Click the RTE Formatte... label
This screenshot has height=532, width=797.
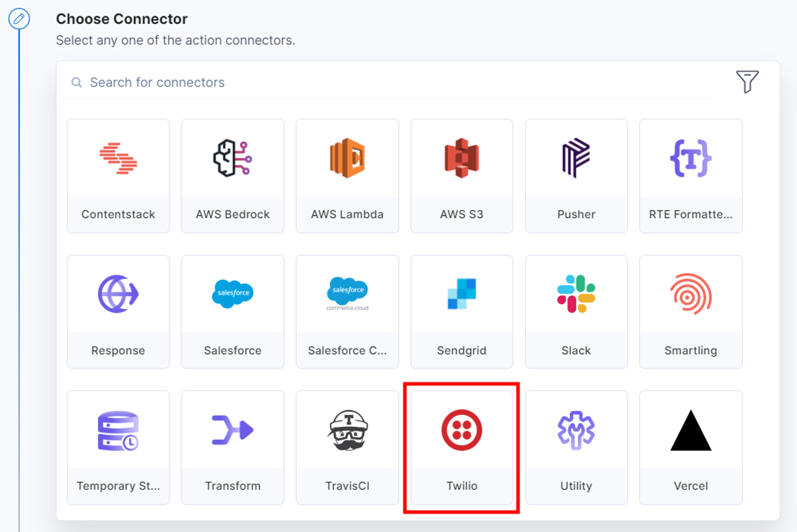click(x=691, y=214)
